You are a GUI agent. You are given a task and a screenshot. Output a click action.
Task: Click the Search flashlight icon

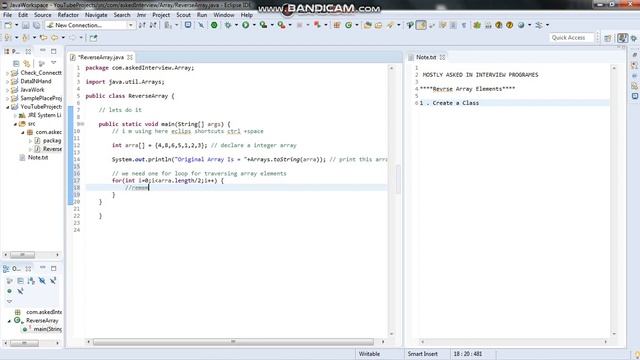point(390,25)
